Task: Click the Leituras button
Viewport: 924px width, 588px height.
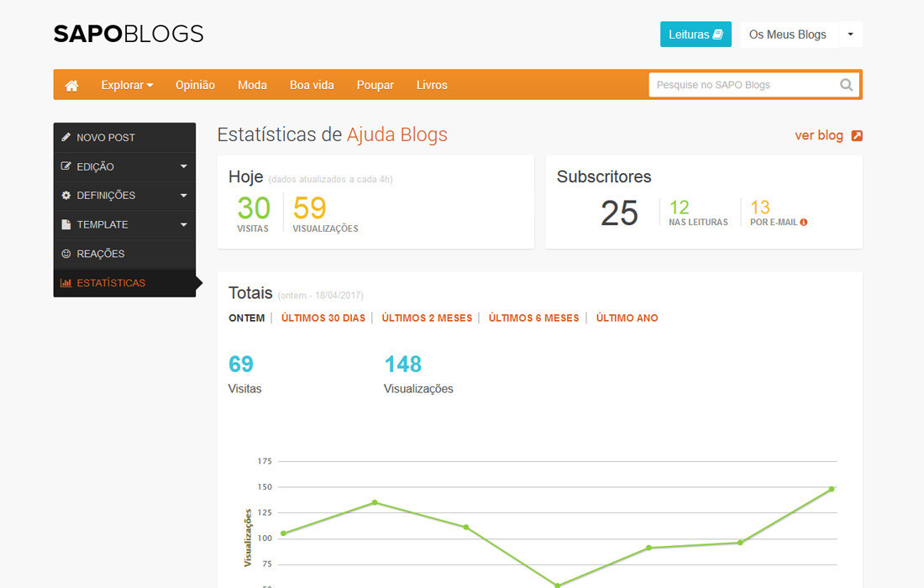Action: tap(696, 34)
